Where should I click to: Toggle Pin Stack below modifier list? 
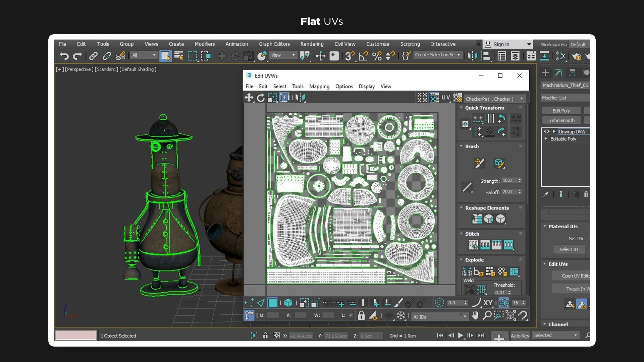coord(546,194)
